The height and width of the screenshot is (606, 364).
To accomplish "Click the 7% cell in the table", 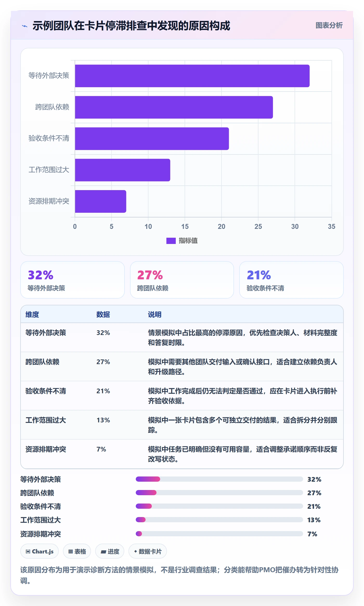I will coord(101,449).
